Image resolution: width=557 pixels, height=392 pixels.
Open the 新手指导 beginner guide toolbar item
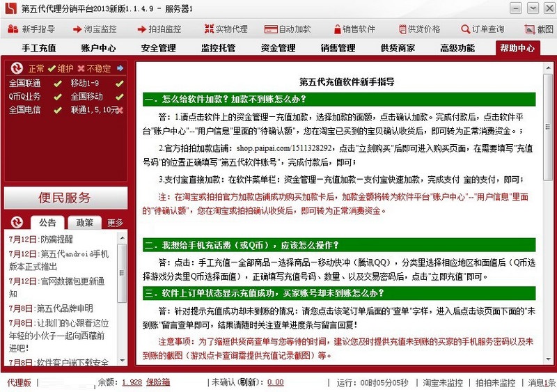[31, 29]
